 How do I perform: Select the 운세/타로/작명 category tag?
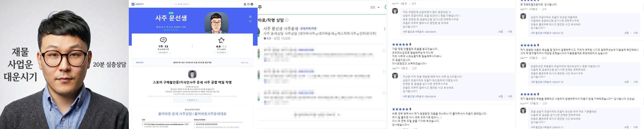coord(308,29)
